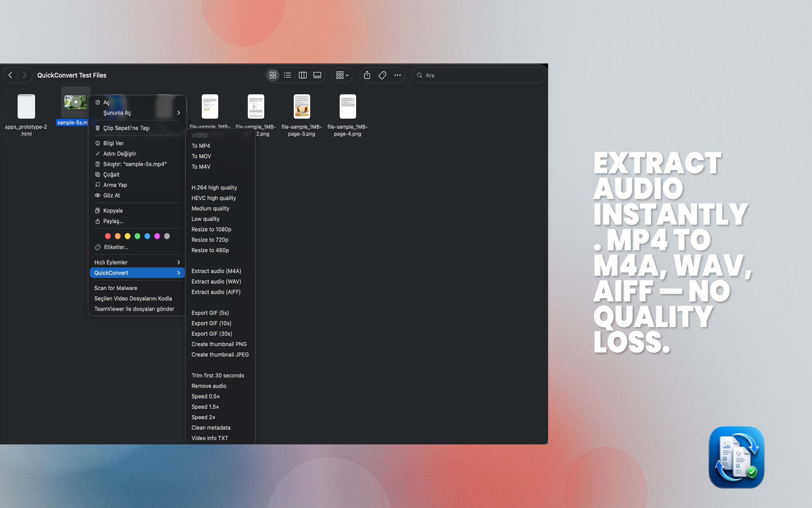The image size is (812, 508).
Task: Choose Extract audio (M4A)
Action: click(x=220, y=271)
